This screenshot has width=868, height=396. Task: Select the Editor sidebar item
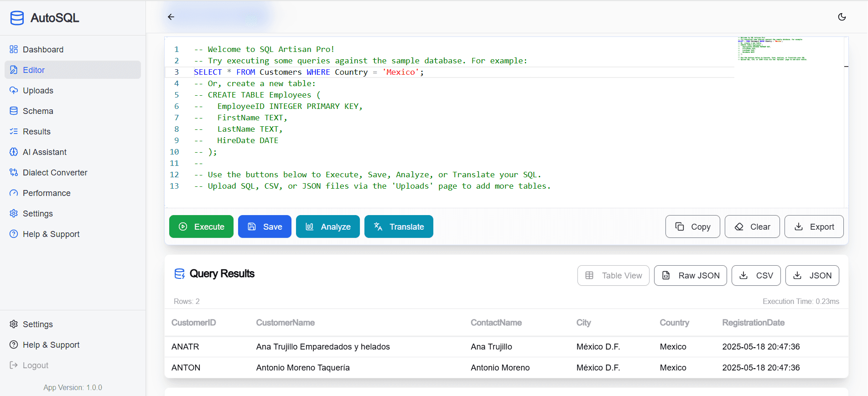(73, 70)
